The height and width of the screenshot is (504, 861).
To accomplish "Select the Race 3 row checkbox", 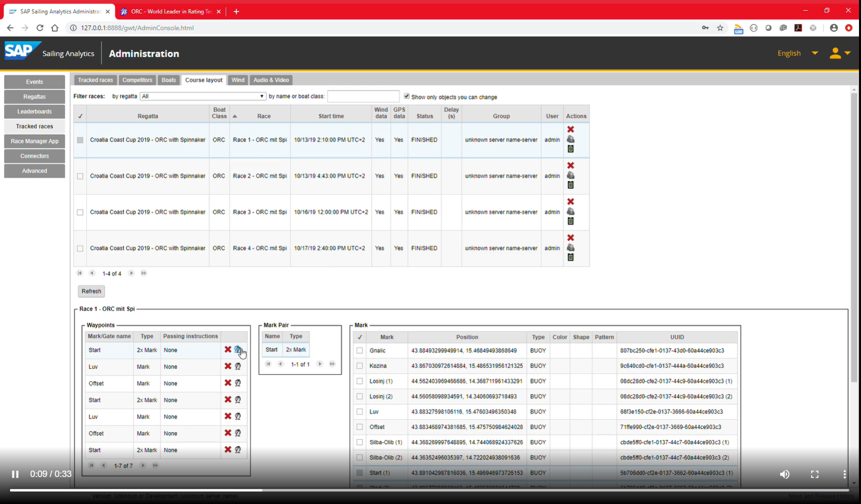I will (x=80, y=212).
